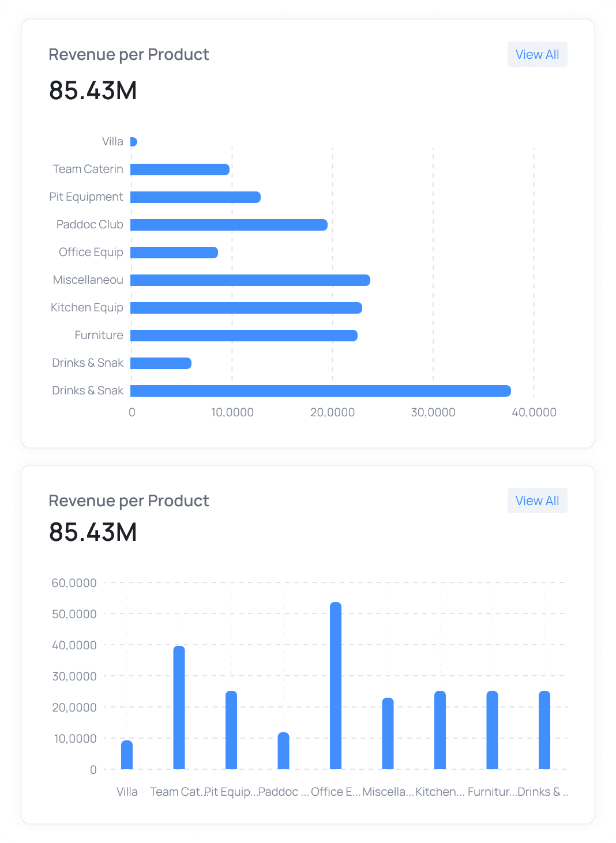Click the Pit Equipment bar
Viewport: 616px width, 843px height.
click(x=196, y=196)
